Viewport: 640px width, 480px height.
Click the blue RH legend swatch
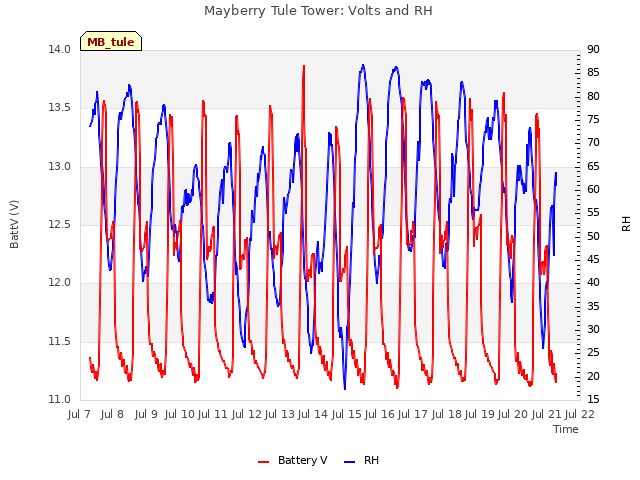[350, 462]
